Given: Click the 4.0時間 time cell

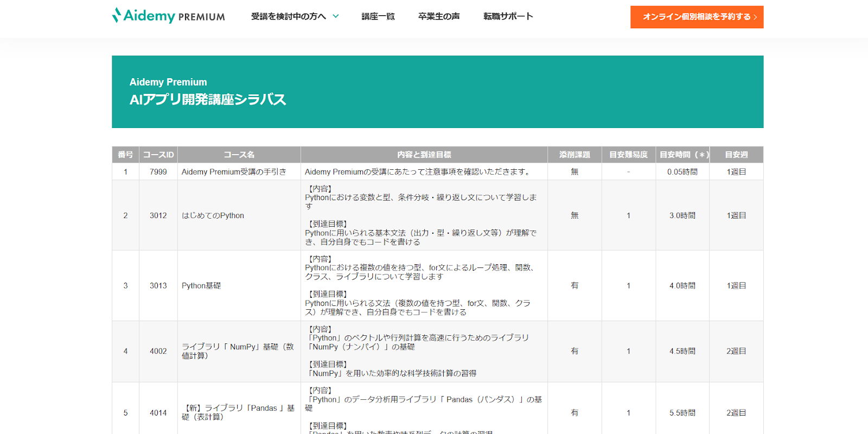Looking at the screenshot, I should pyautogui.click(x=682, y=285).
